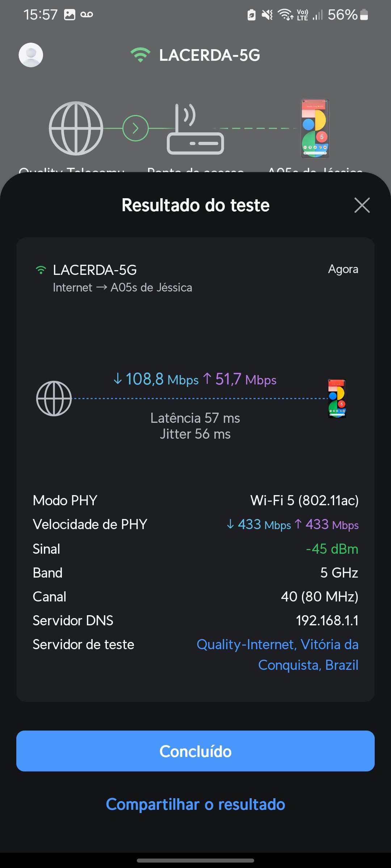The height and width of the screenshot is (868, 391).
Task: Tap Compartilhar o resultado link
Action: [x=195, y=804]
